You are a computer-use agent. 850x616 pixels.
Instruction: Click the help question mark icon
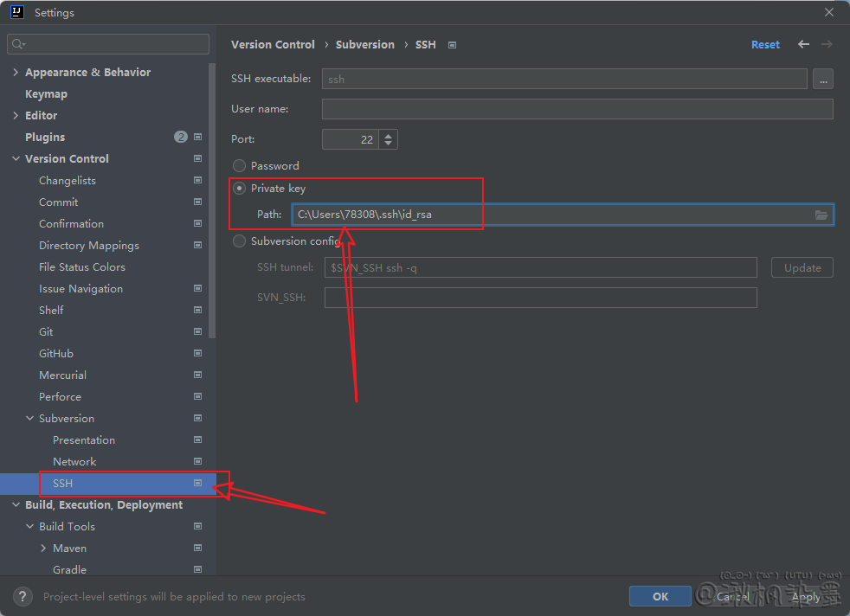click(24, 596)
